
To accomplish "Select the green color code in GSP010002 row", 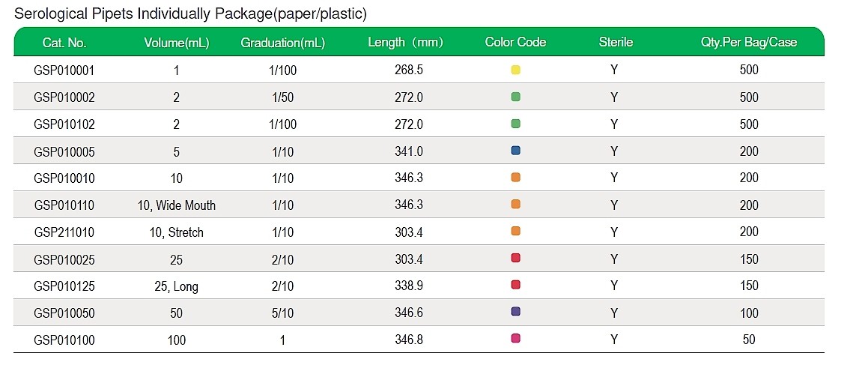I will tap(515, 97).
